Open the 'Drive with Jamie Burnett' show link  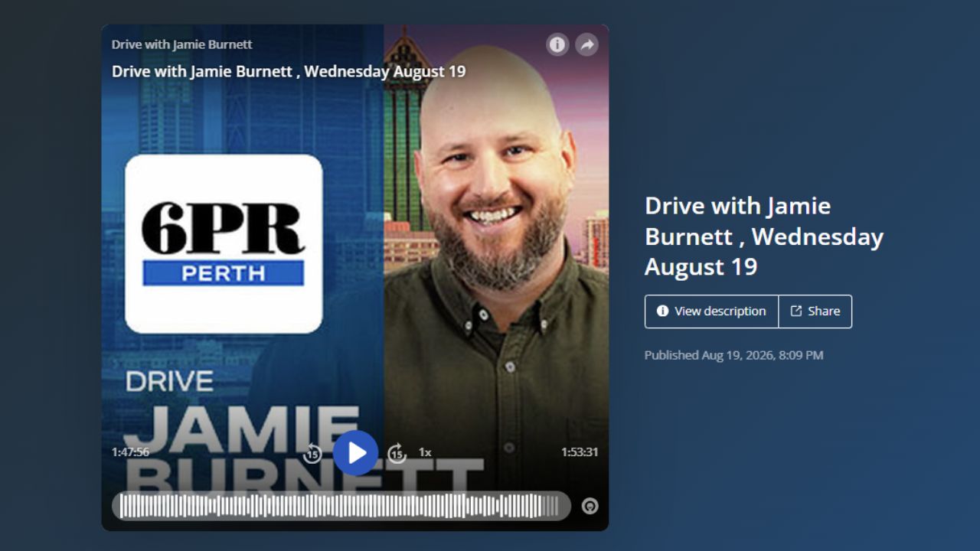tap(181, 44)
